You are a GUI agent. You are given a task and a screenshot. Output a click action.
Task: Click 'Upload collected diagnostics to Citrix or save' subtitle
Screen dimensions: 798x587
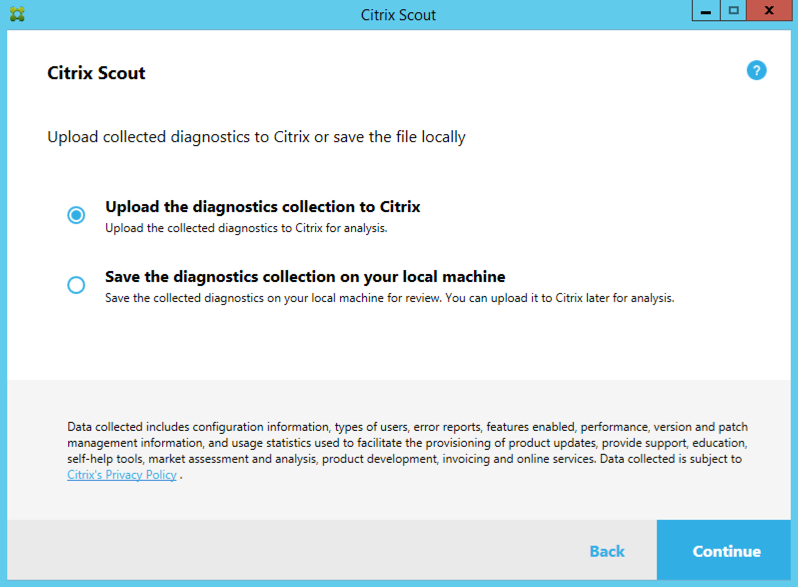pyautogui.click(x=256, y=137)
